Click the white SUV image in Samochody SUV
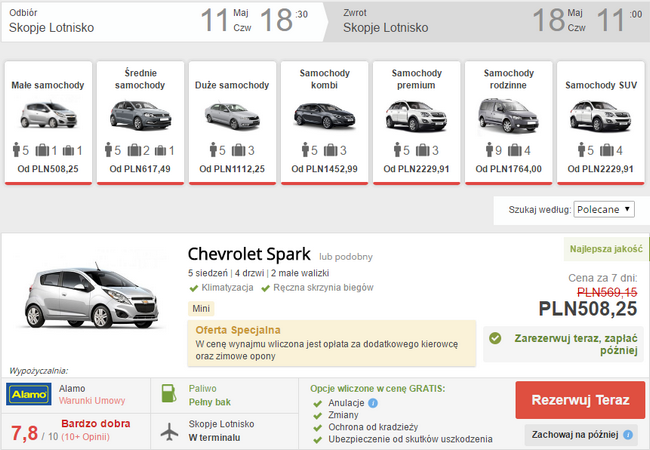Image resolution: width=650 pixels, height=450 pixels. pyautogui.click(x=600, y=116)
